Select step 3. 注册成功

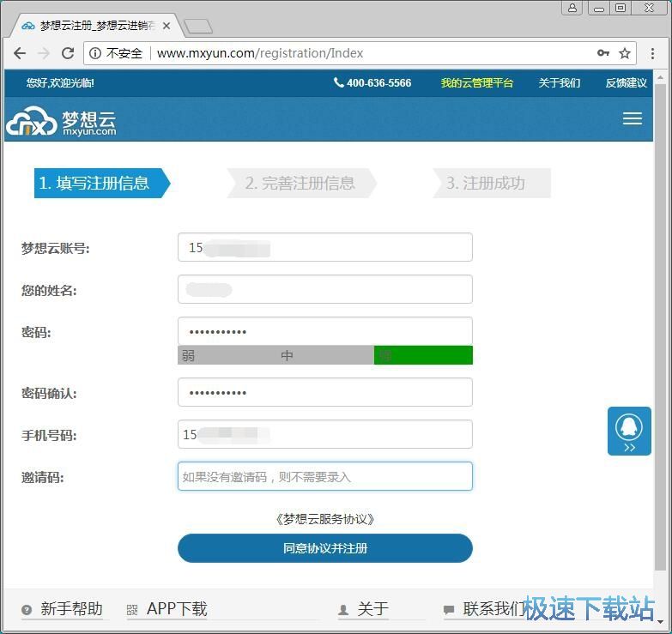pyautogui.click(x=492, y=183)
